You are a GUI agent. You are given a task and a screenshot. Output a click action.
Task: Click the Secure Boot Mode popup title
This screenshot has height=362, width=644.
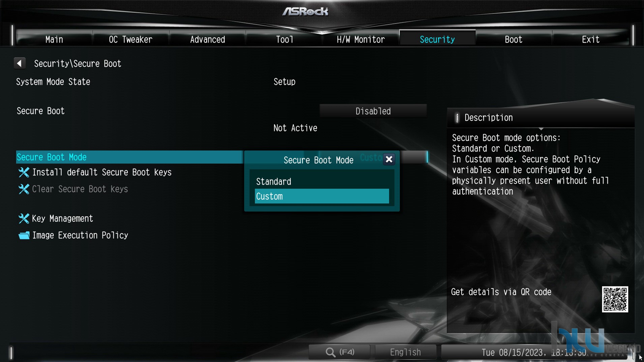point(318,160)
